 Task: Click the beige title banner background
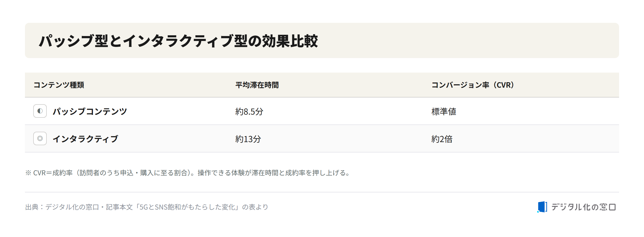pyautogui.click(x=322, y=40)
